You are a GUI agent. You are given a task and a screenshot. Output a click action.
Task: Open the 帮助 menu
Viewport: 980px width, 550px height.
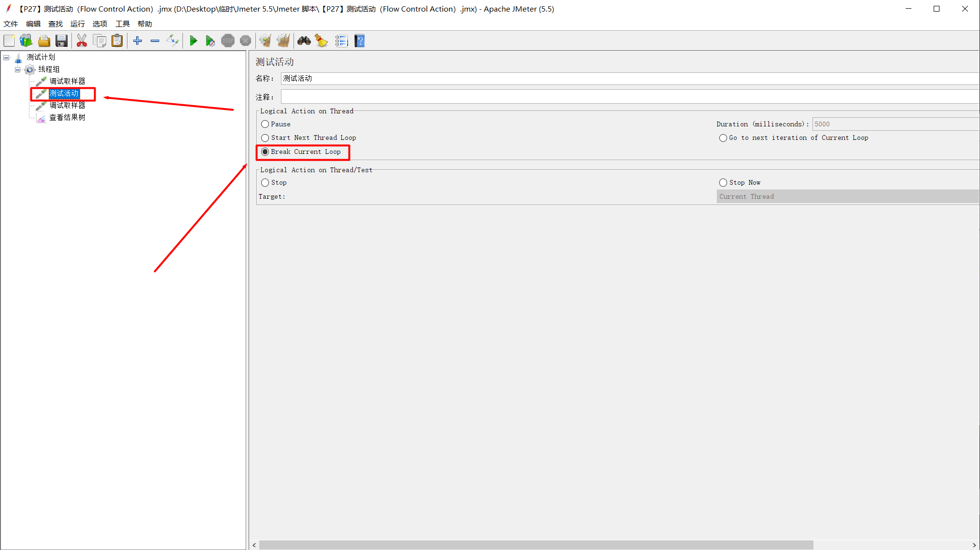(145, 24)
